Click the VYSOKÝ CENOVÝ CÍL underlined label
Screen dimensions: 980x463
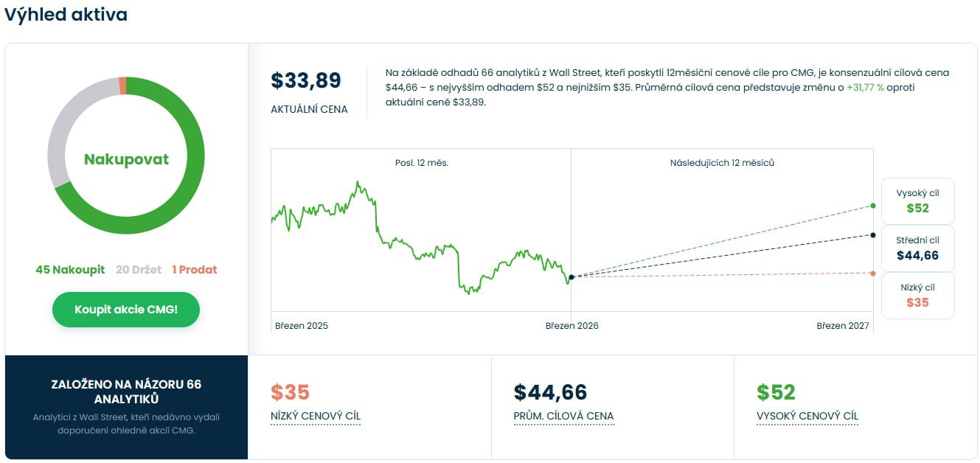coord(807,417)
